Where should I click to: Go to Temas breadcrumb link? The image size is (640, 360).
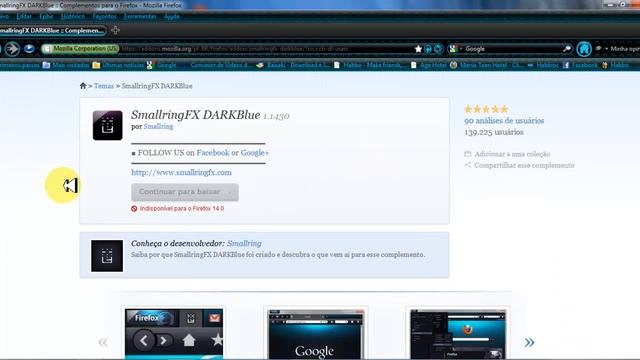104,86
